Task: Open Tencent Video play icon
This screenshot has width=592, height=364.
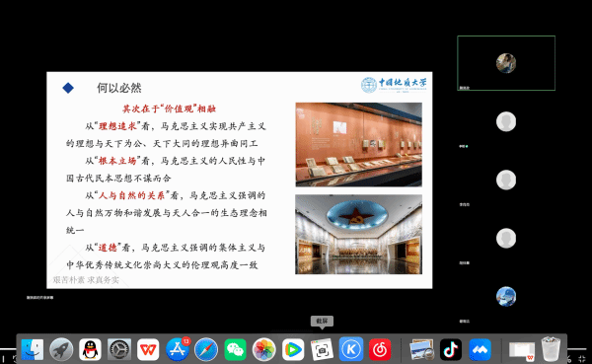Action: click(x=293, y=349)
